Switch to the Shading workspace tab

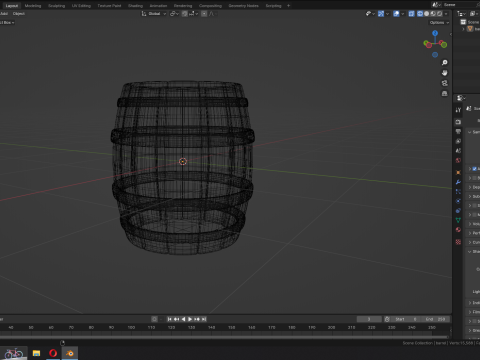point(135,6)
